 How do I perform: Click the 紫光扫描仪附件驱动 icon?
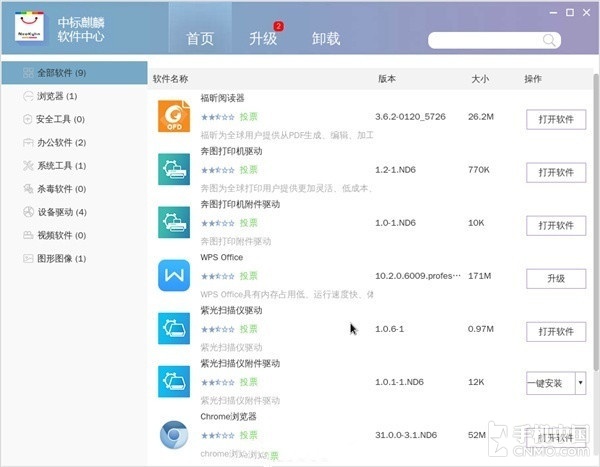pyautogui.click(x=174, y=382)
